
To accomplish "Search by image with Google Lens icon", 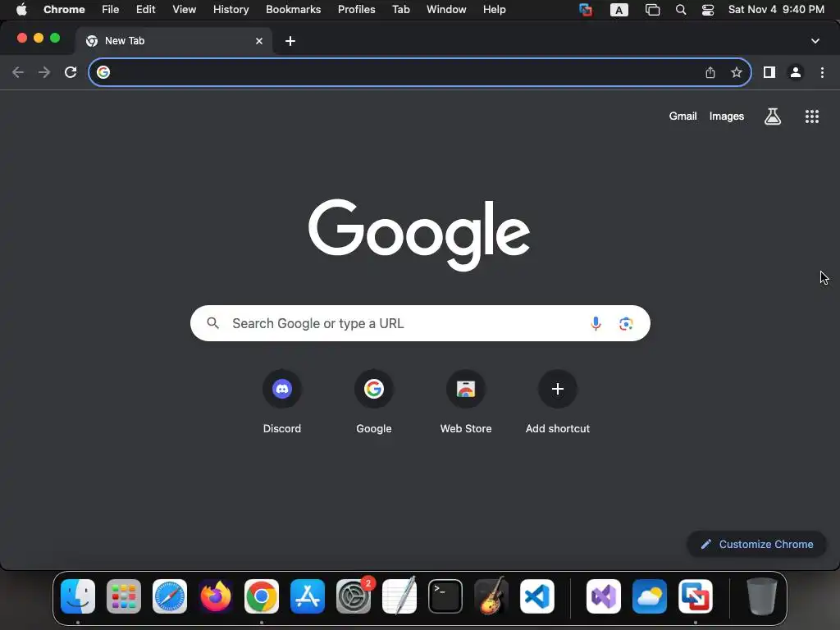I will point(626,323).
